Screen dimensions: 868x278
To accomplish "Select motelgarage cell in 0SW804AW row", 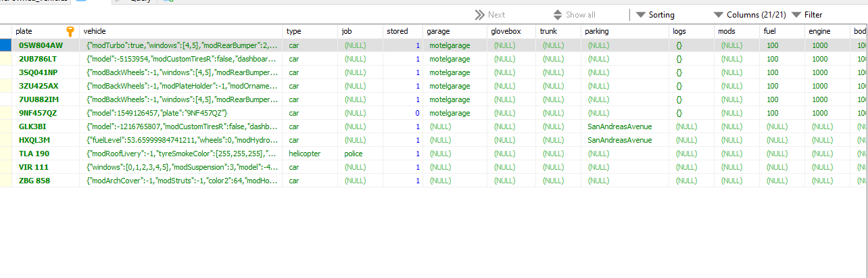I will pos(456,45).
